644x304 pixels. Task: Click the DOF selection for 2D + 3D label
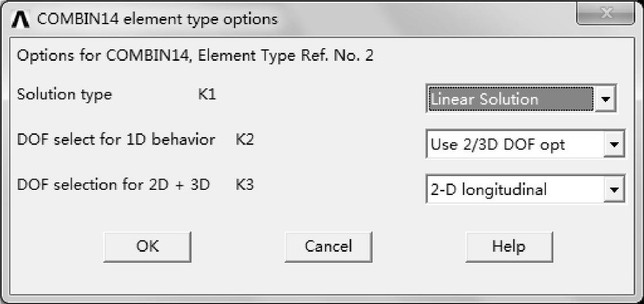(x=114, y=185)
